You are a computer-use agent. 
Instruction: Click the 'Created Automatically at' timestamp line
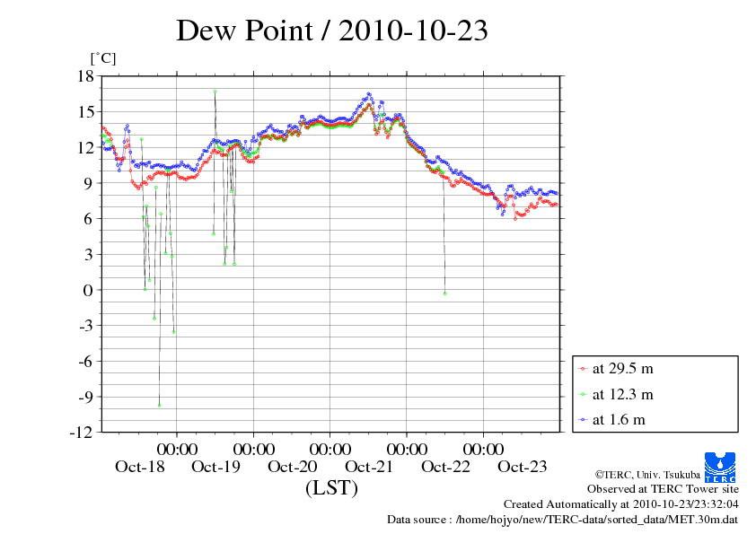[x=621, y=504]
